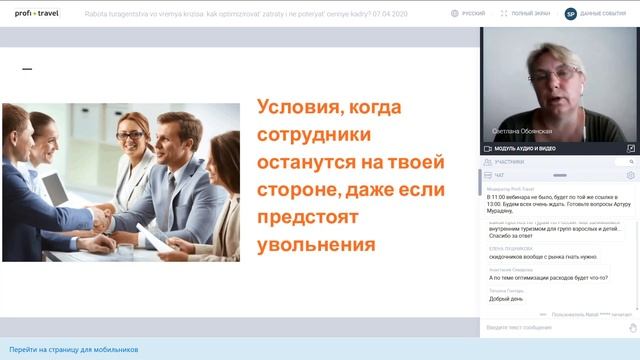Click the camera icon by Модуль аудио и видео
This screenshot has height=360, width=640.
coord(488,149)
